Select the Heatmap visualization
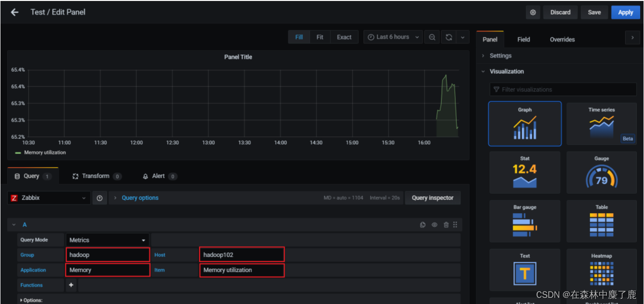644x304 pixels. (x=601, y=270)
